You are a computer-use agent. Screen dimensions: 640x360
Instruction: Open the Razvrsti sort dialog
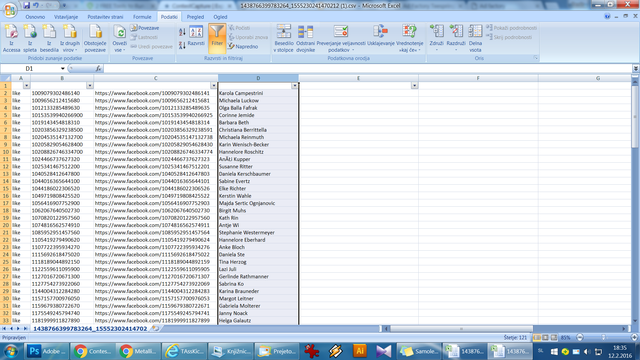(196, 37)
